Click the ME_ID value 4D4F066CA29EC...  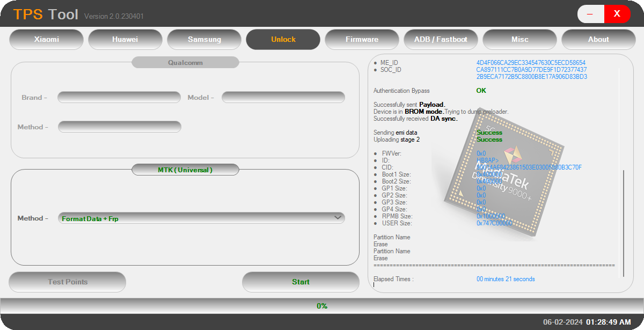(x=531, y=63)
